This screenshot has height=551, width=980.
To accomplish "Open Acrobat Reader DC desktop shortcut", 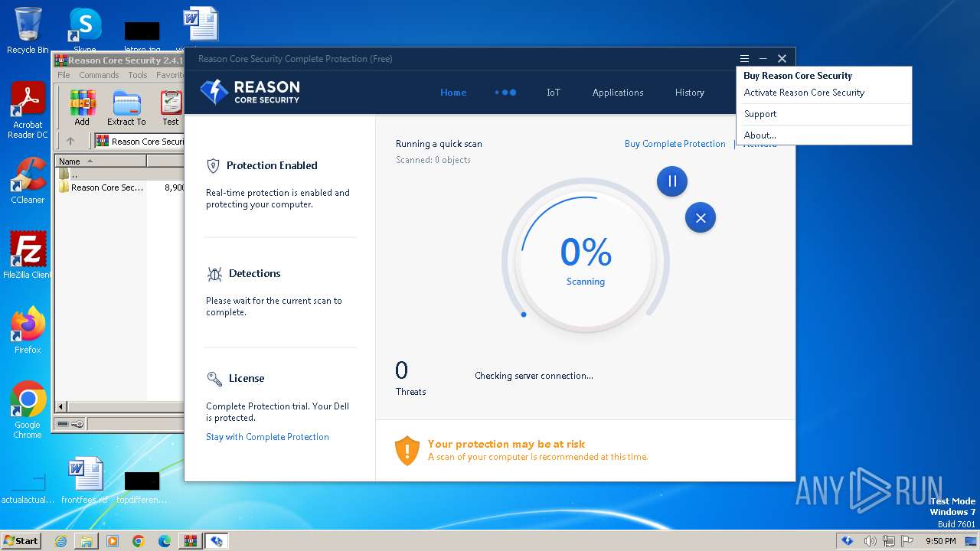I will pos(28,111).
